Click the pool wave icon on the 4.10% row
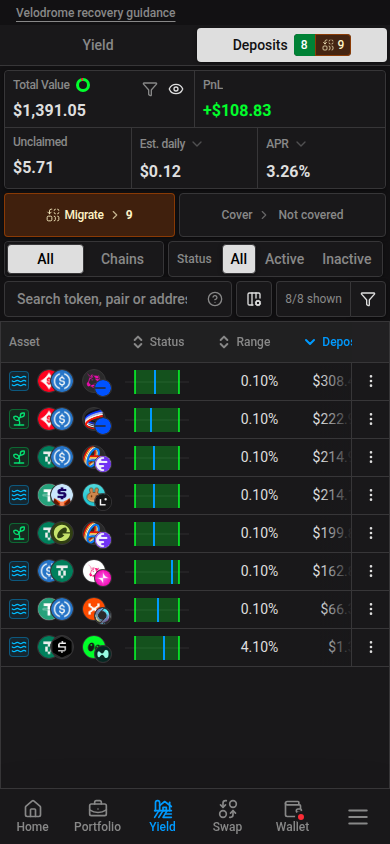Screen dimensions: 390x844 click(19, 647)
